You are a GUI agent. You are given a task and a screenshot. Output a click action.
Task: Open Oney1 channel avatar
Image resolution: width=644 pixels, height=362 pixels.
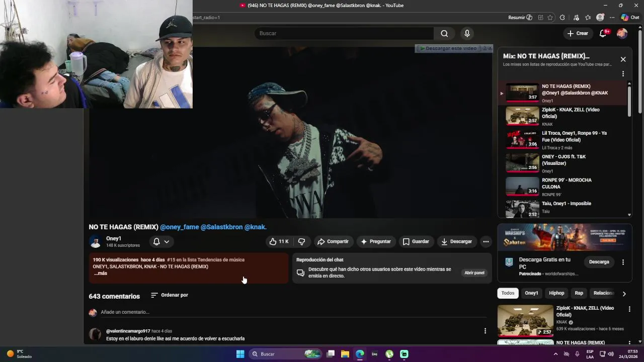pyautogui.click(x=95, y=242)
